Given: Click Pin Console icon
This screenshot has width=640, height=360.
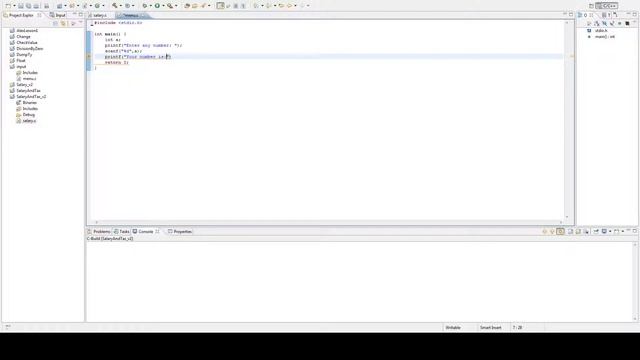Looking at the screenshot, I should click(x=596, y=231).
